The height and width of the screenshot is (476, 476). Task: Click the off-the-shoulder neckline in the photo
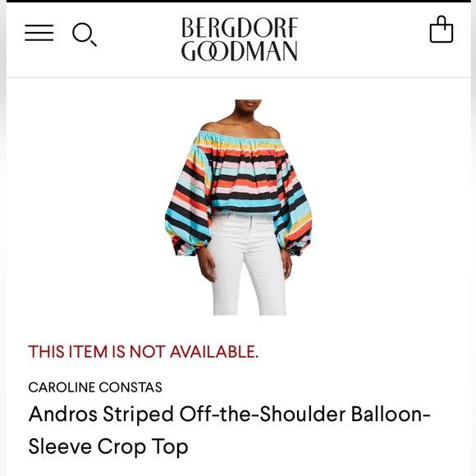(240, 135)
